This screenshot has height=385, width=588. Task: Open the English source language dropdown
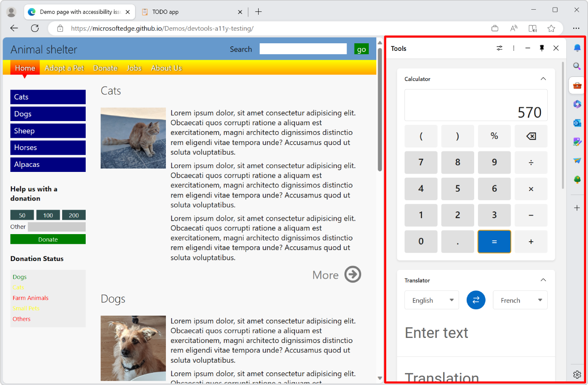click(x=431, y=300)
